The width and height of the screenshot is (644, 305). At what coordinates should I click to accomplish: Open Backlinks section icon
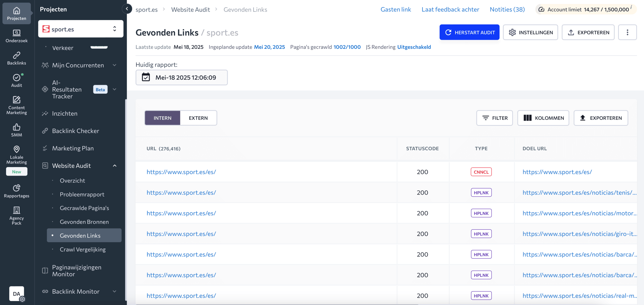point(17,58)
